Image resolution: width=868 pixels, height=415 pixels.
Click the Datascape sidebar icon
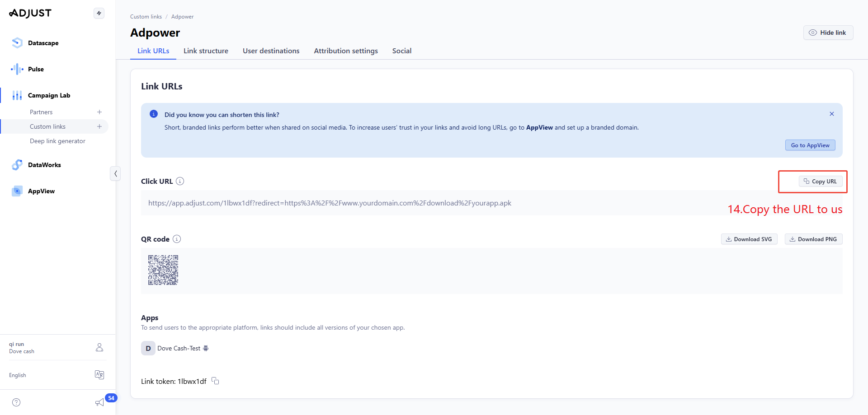click(x=17, y=43)
